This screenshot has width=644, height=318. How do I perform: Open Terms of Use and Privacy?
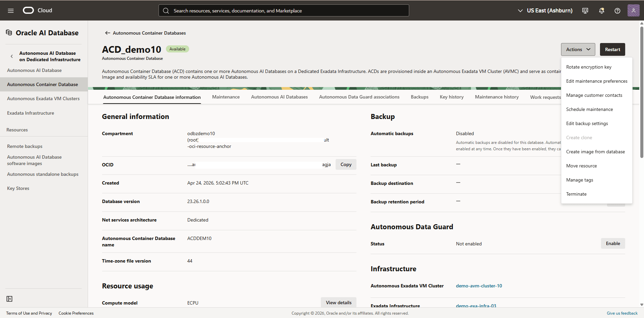pos(29,313)
